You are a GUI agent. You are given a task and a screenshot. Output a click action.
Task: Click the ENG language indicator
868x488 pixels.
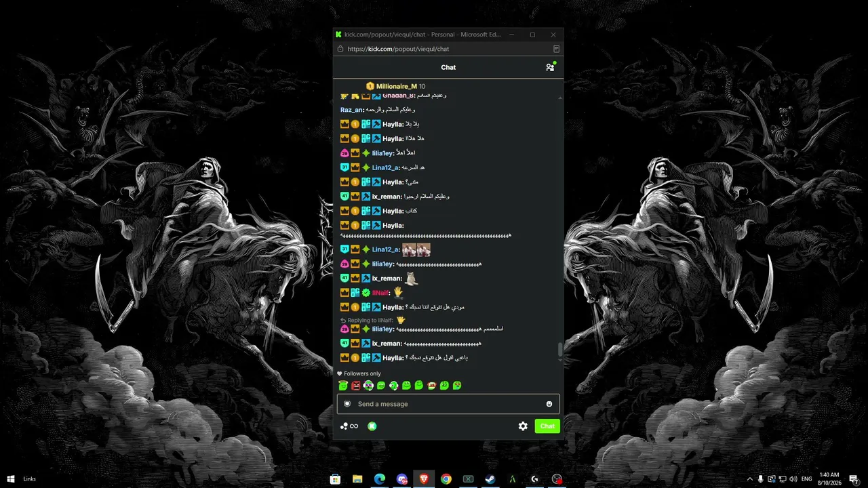coord(807,479)
